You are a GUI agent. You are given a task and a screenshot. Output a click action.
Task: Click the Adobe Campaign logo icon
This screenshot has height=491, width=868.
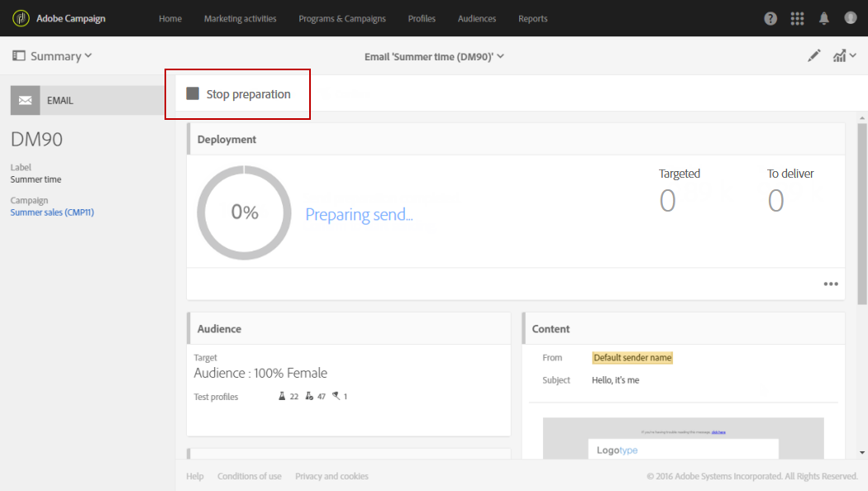[21, 18]
